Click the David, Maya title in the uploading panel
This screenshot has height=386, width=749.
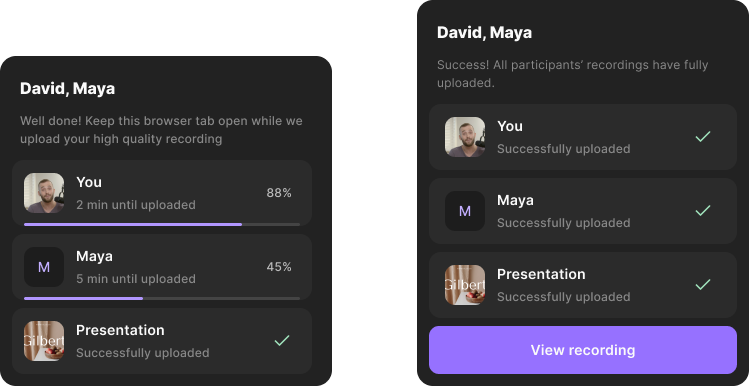pyautogui.click(x=67, y=89)
